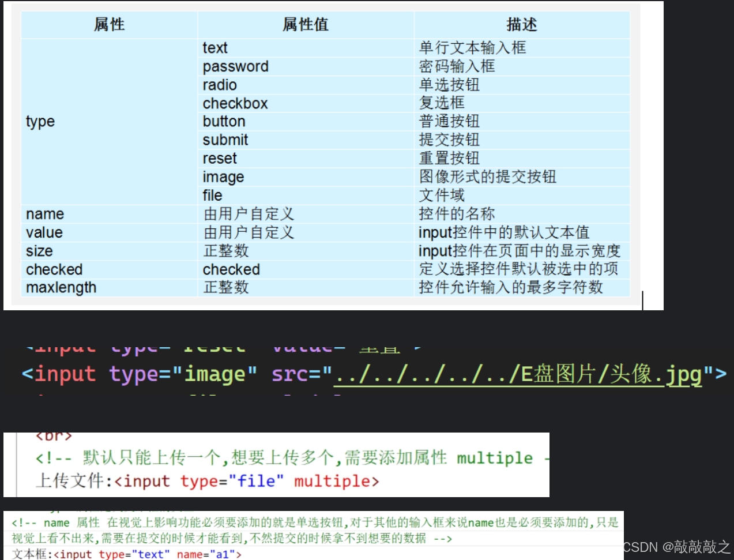Click the password row in the table

235,66
